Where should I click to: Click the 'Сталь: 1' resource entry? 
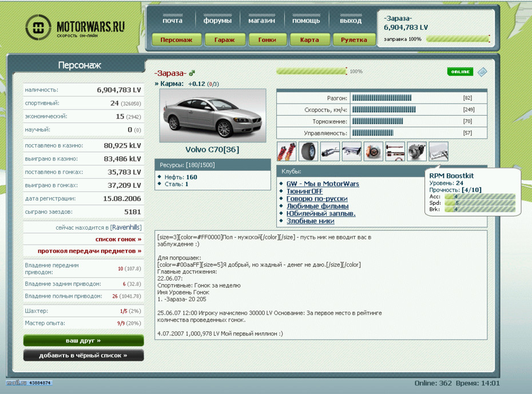[x=176, y=184]
